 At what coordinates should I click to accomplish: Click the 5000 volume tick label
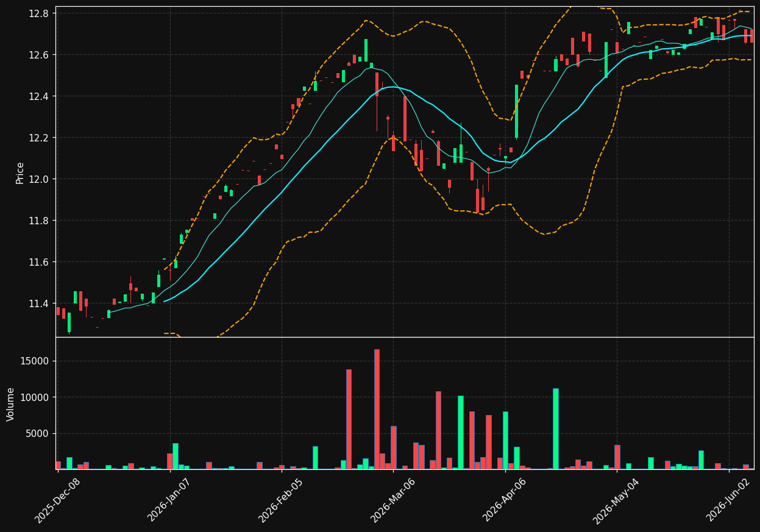click(x=38, y=434)
